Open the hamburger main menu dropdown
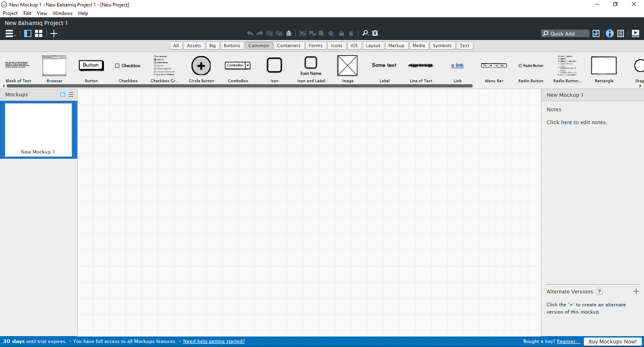This screenshot has width=644, height=347. (10, 33)
